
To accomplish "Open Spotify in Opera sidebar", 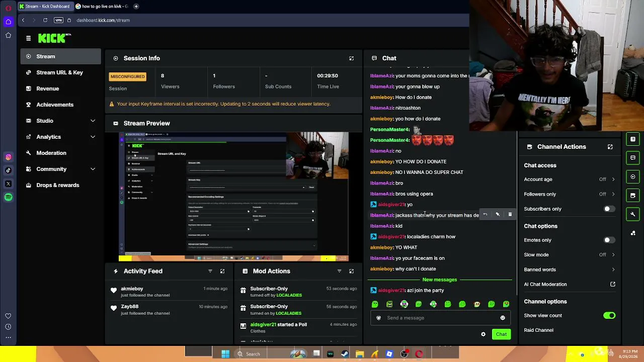I will [x=8, y=198].
